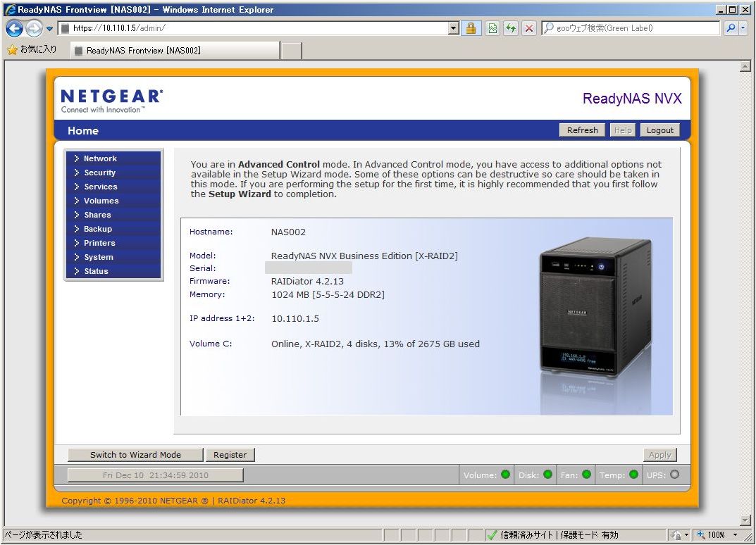
Task: Click the status bar security lock icon
Action: tap(676, 535)
